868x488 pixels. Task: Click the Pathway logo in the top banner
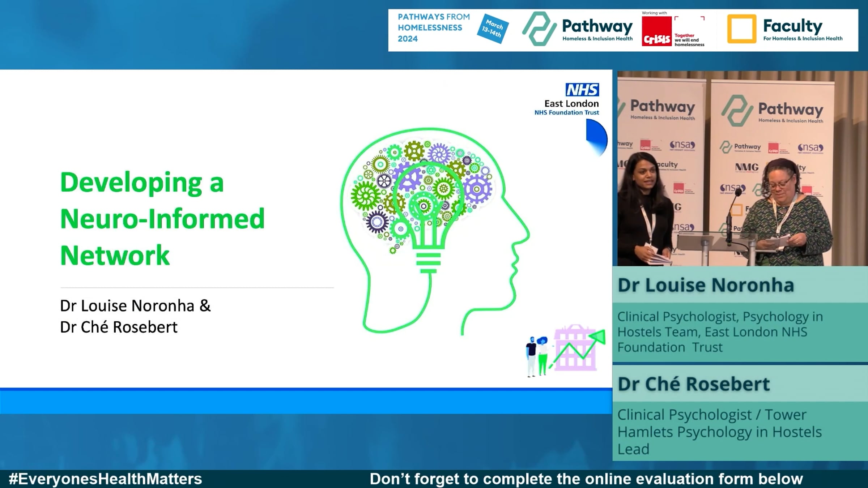(578, 29)
